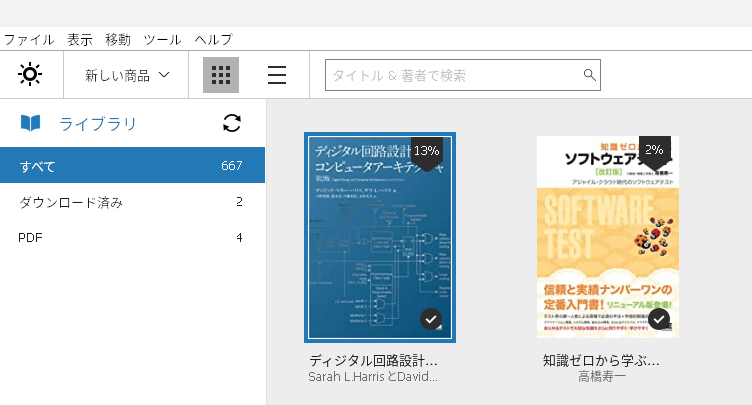Open the ディジタル回路設計 book cover

(x=380, y=238)
